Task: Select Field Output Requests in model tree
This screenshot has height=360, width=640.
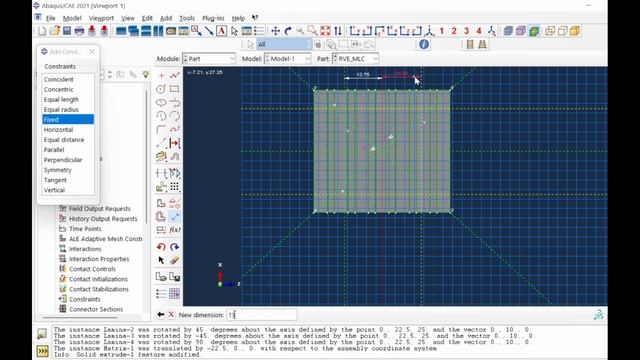Action: [100, 209]
